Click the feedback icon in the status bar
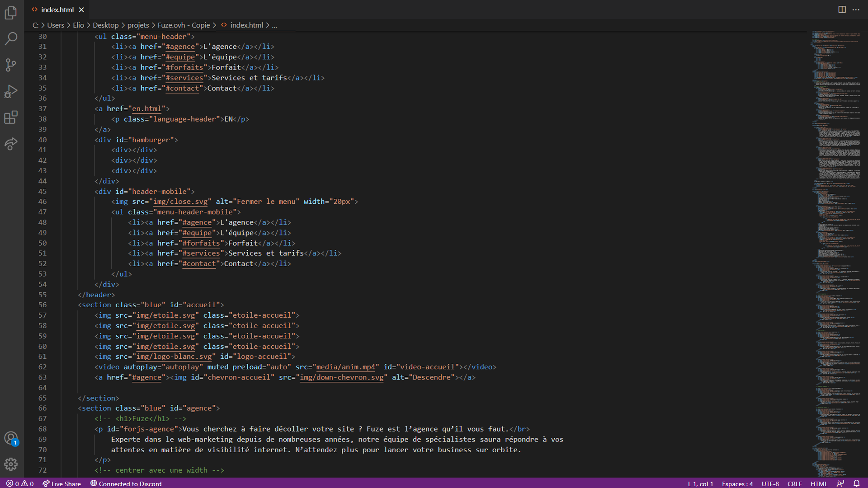Viewport: 868px width, 488px height. pyautogui.click(x=840, y=483)
